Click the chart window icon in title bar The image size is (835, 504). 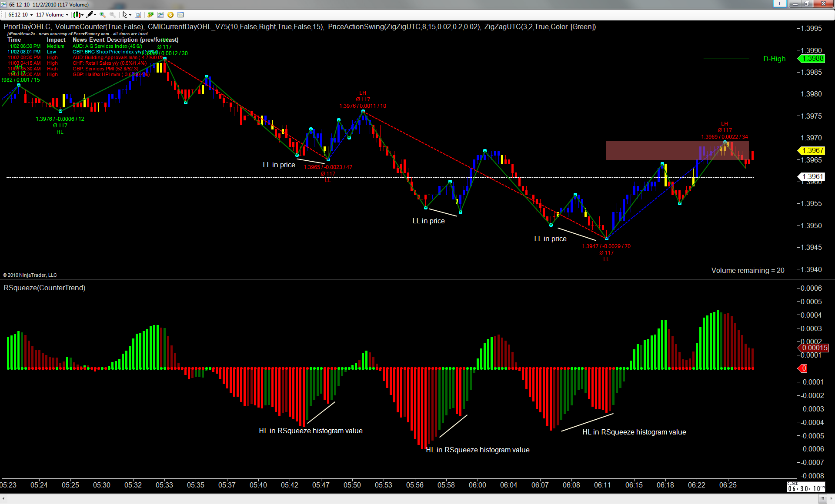pyautogui.click(x=4, y=4)
